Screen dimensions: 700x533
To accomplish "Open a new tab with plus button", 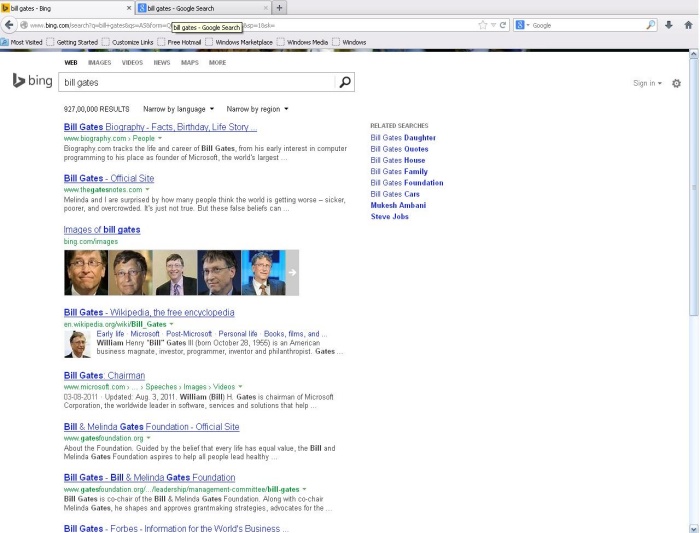I will pos(279,8).
